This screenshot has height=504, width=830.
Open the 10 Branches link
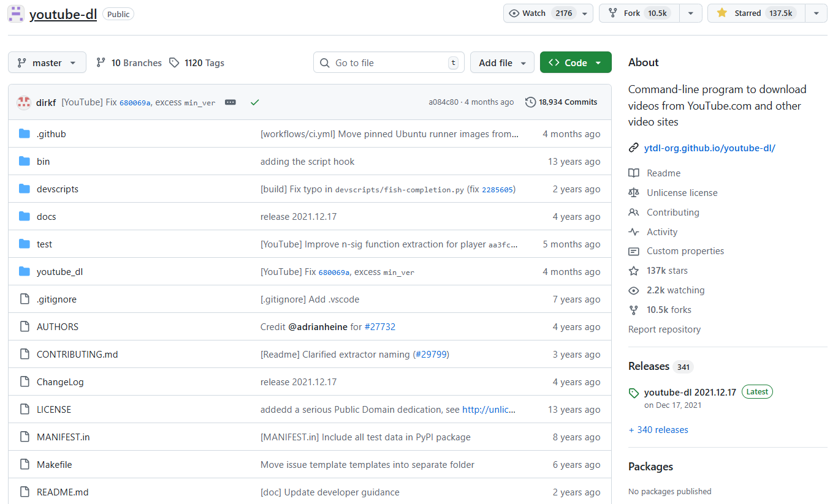129,63
